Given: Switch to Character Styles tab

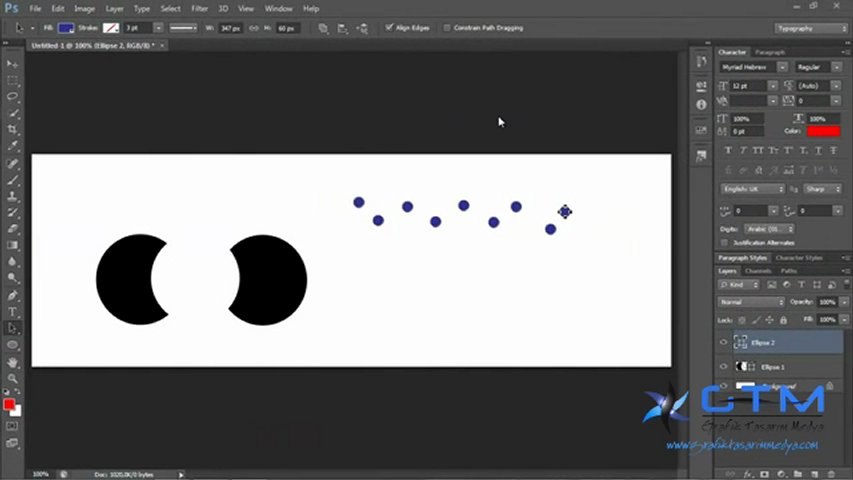Looking at the screenshot, I should pyautogui.click(x=799, y=258).
